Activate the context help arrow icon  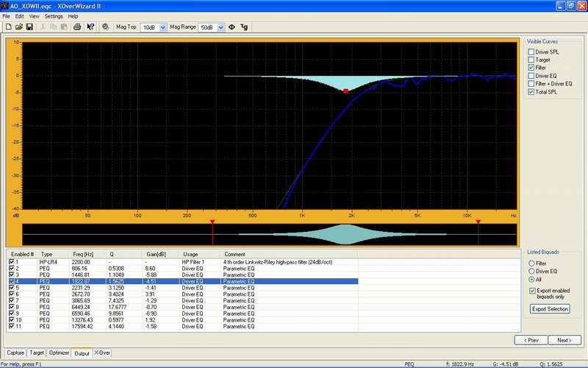click(x=90, y=27)
